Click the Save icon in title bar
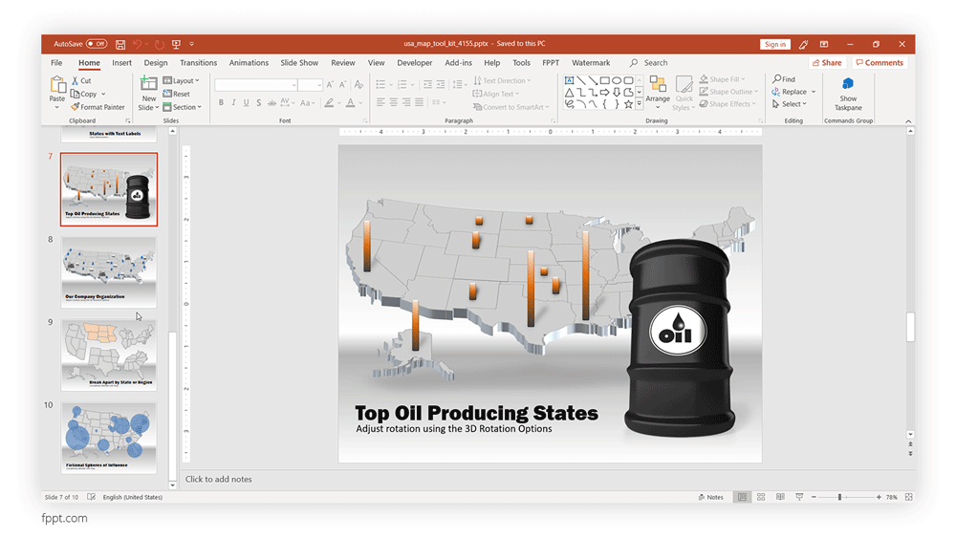Screen dimensions: 956x560 coord(120,44)
